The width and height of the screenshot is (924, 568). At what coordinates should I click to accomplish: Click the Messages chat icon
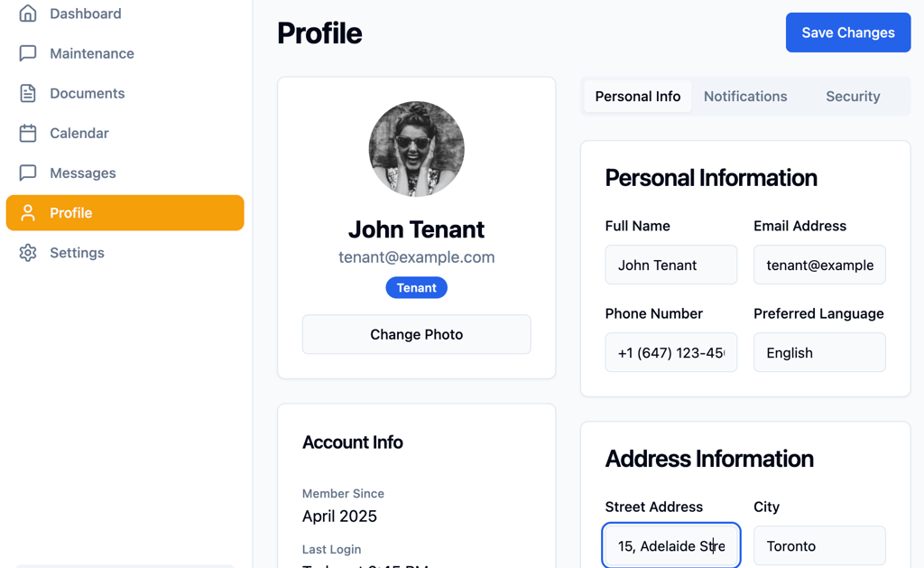[x=28, y=172]
